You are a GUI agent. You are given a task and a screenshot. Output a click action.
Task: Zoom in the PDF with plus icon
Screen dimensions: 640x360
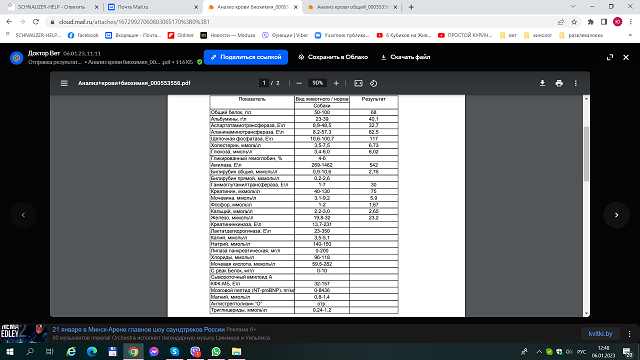coord(336,83)
